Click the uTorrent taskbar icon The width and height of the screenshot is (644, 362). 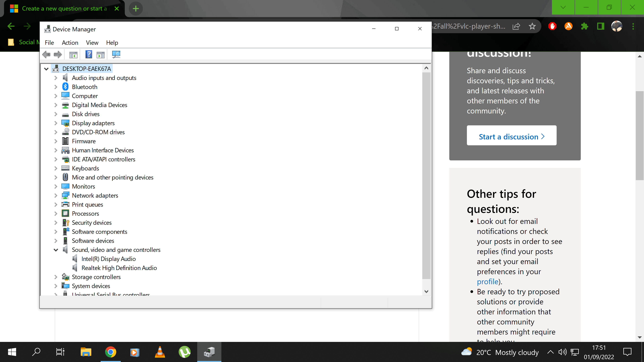point(184,352)
